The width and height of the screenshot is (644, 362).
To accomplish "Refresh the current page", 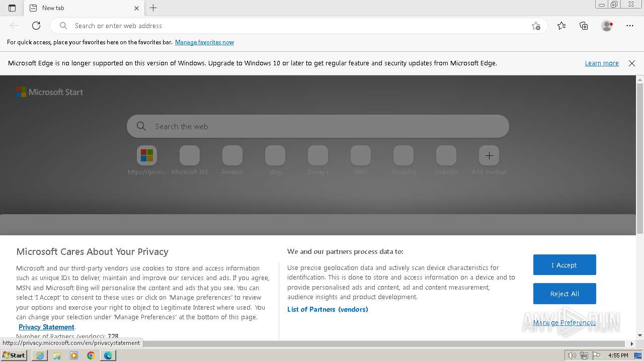I will pyautogui.click(x=36, y=26).
